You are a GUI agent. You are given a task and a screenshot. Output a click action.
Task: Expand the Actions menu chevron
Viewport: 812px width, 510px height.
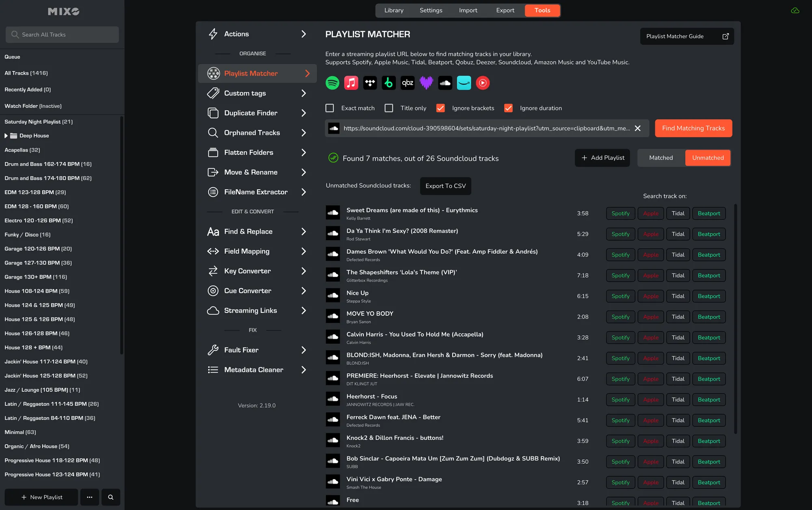[x=303, y=34]
